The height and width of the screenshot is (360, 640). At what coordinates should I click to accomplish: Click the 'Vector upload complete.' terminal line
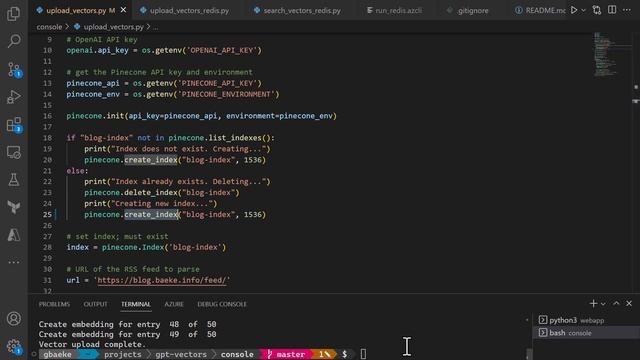92,344
